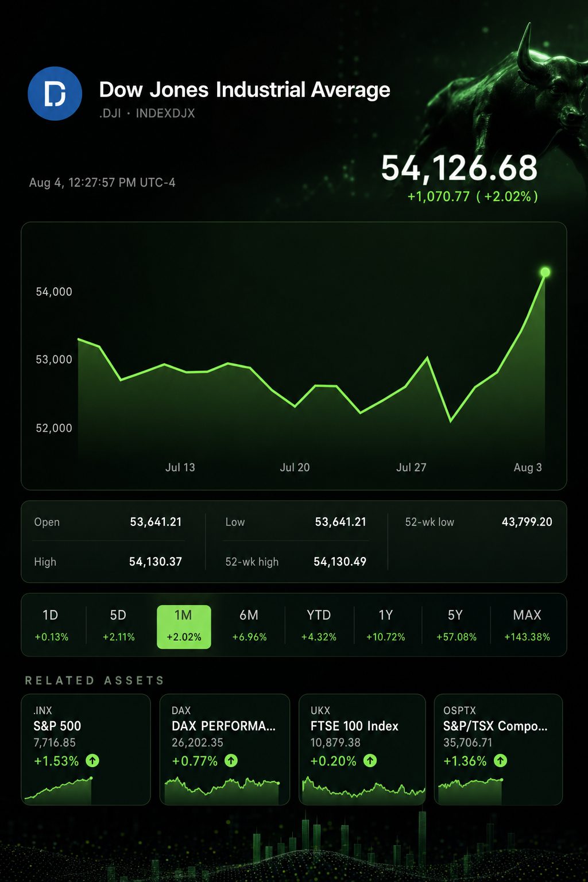Click the S&P/TSX mini sparkline chart
Image resolution: width=588 pixels, height=882 pixels.
470,790
